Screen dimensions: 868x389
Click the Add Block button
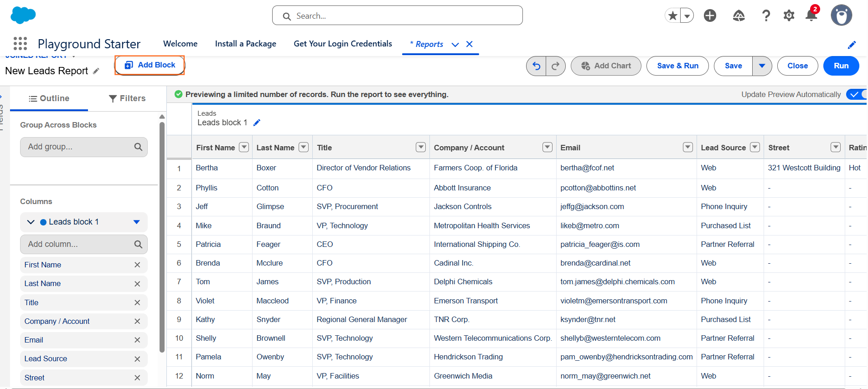click(x=150, y=65)
